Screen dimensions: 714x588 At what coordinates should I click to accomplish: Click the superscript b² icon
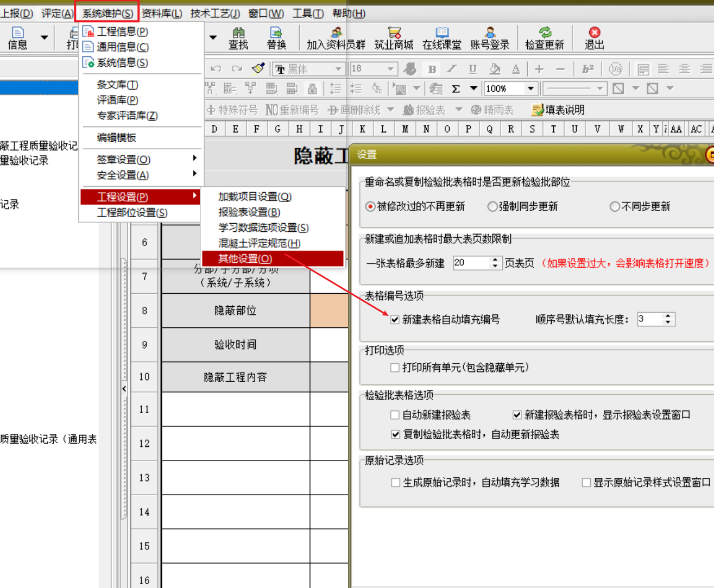tap(588, 69)
